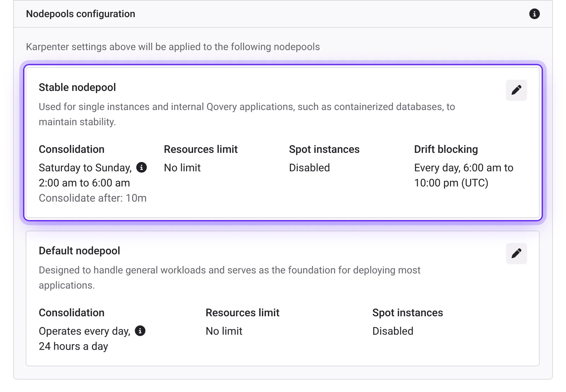The height and width of the screenshot is (392, 566).
Task: Click Stable nodepool Resources limit label
Action: (x=201, y=149)
